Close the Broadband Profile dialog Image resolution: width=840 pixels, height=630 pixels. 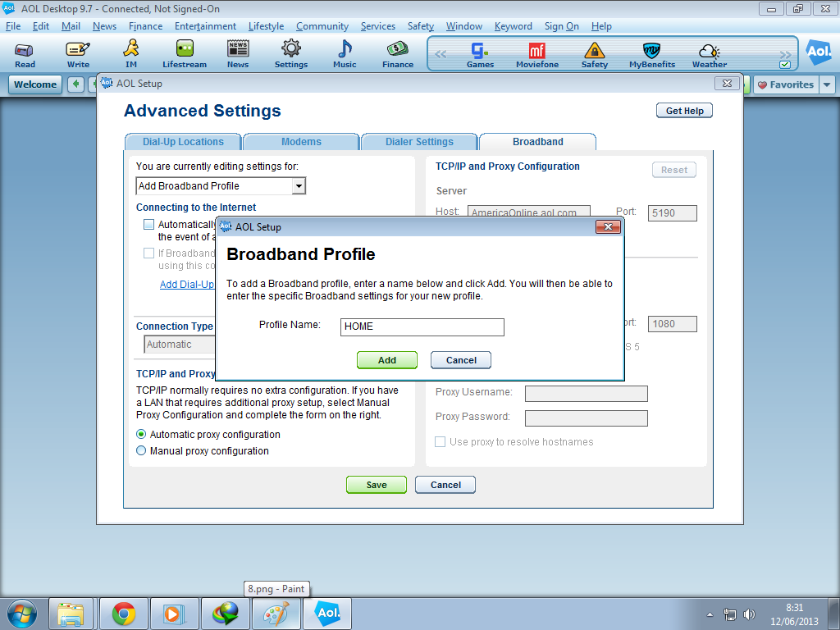click(608, 227)
